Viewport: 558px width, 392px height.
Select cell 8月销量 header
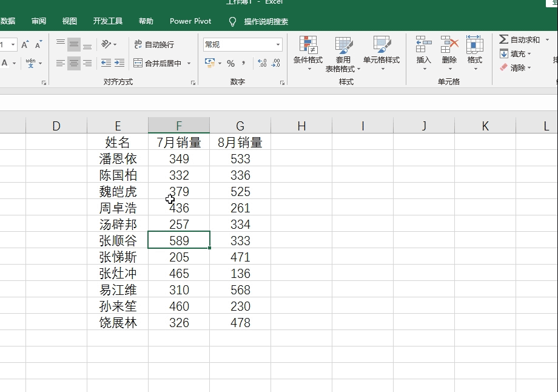coord(240,142)
